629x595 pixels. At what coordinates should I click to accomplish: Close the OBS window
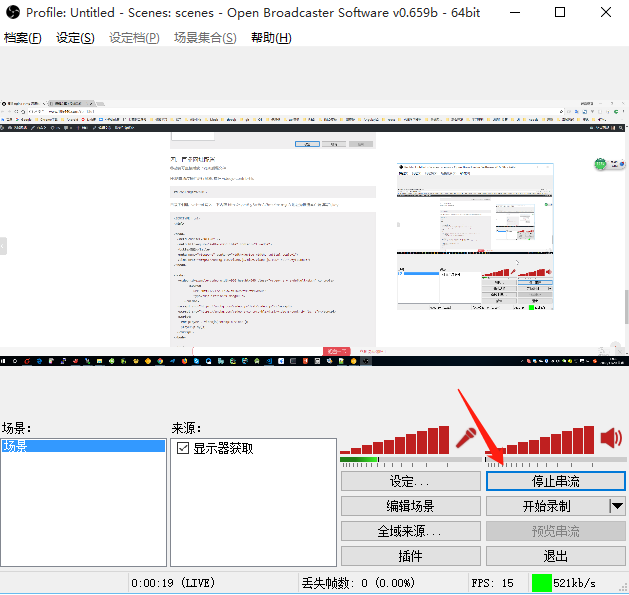click(606, 12)
